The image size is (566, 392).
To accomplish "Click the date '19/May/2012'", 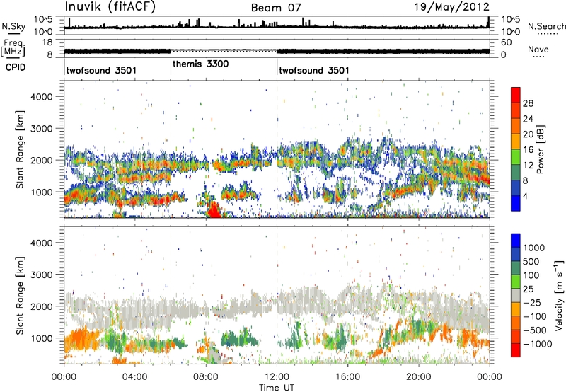I will 451,7.
